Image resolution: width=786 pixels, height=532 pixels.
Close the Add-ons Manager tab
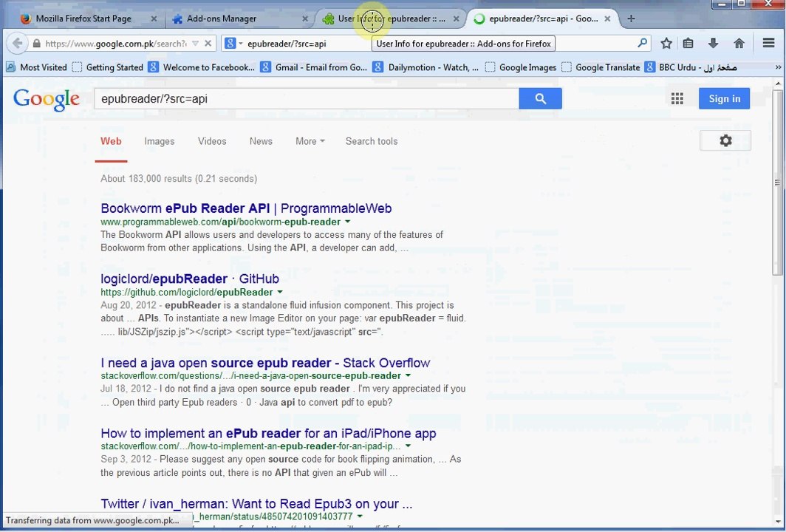[305, 18]
